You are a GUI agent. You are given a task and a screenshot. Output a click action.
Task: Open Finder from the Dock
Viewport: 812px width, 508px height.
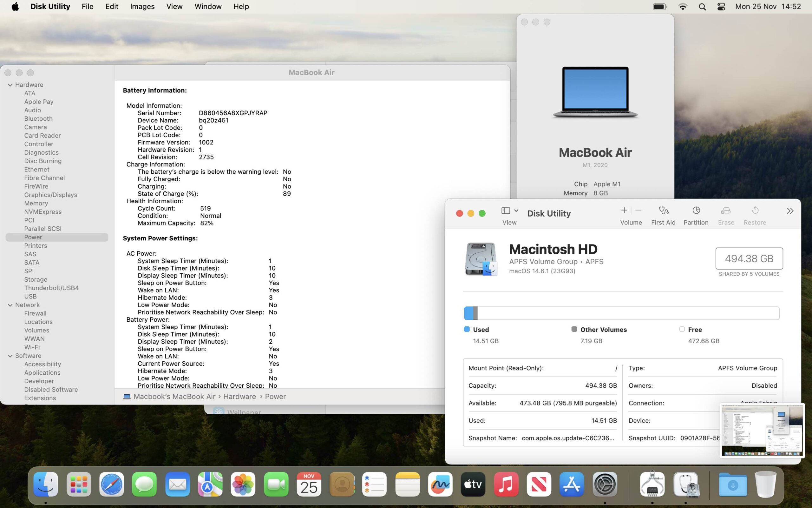[x=46, y=484]
